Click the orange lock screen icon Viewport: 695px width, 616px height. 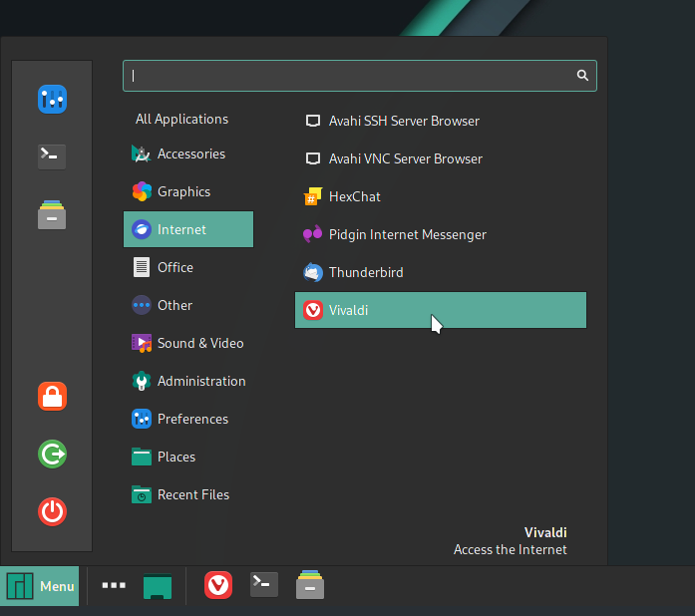pyautogui.click(x=52, y=396)
